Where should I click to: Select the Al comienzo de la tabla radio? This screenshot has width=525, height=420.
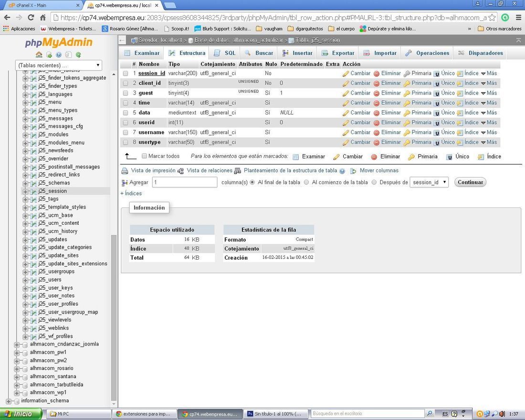click(x=306, y=182)
